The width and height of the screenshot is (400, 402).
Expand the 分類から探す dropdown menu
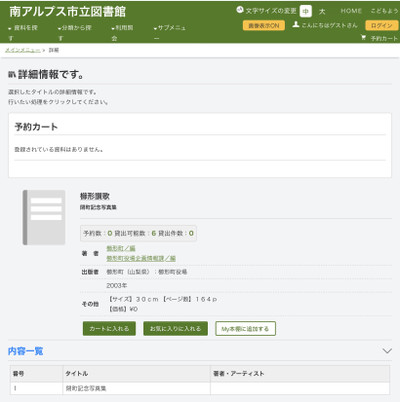[x=75, y=33]
